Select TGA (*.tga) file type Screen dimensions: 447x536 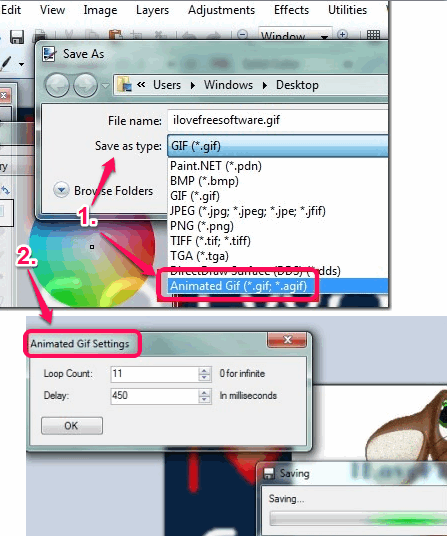pos(278,256)
